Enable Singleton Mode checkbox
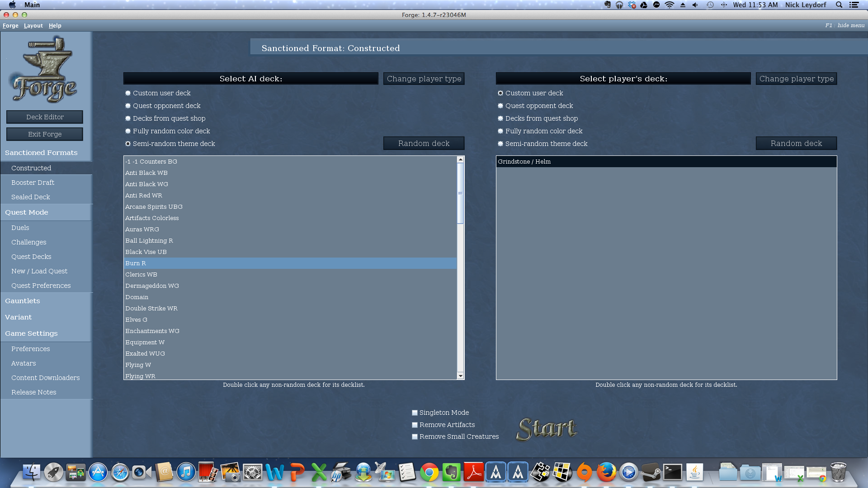 point(415,413)
